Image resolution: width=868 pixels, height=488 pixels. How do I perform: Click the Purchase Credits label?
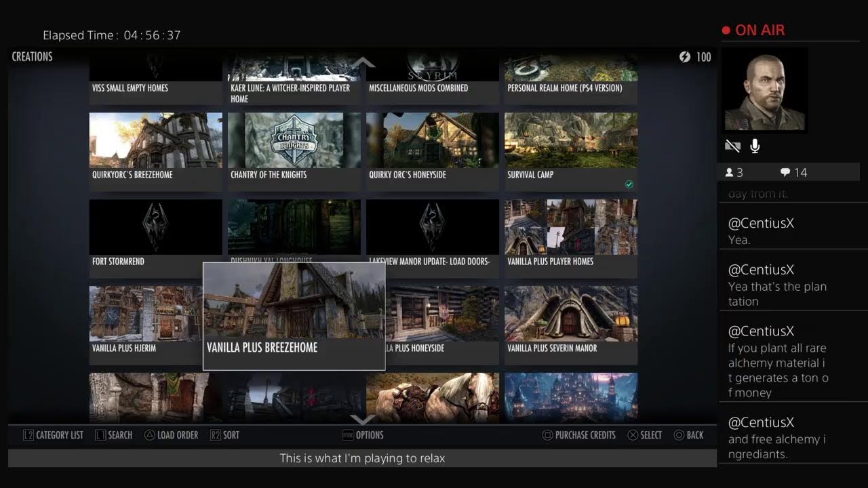585,435
